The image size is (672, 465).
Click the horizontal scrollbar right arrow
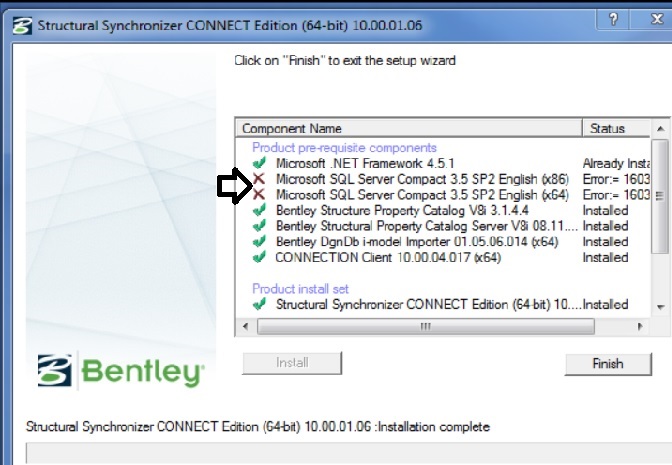(640, 327)
